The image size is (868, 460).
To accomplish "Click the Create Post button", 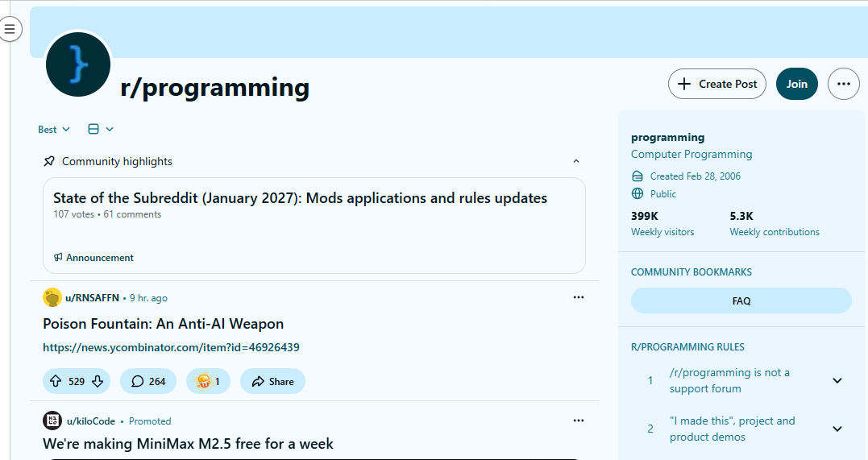I will (716, 84).
